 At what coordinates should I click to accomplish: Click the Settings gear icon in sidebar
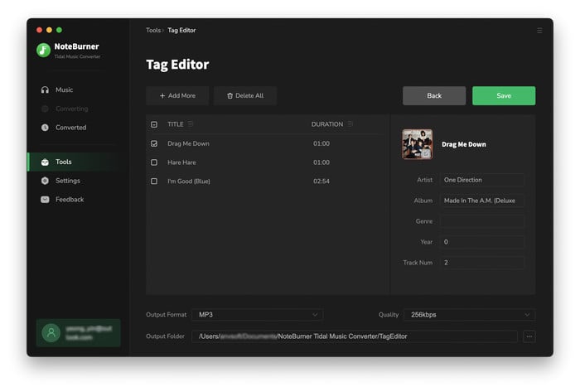coord(45,181)
